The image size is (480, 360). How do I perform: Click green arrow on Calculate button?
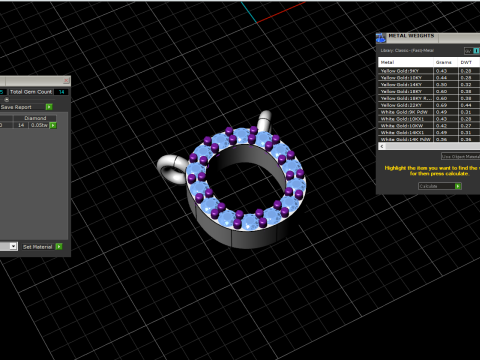tap(458, 186)
